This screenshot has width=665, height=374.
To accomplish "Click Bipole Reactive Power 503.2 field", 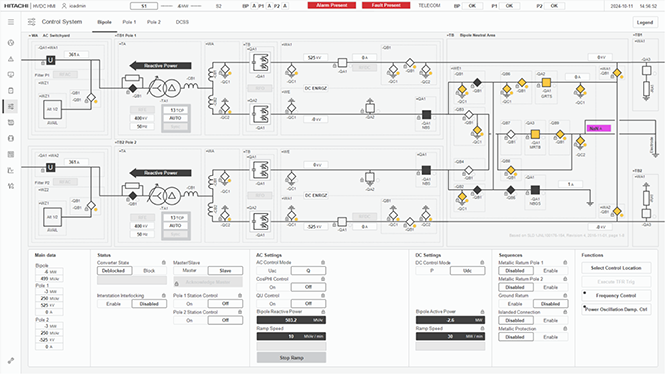I will pos(291,320).
